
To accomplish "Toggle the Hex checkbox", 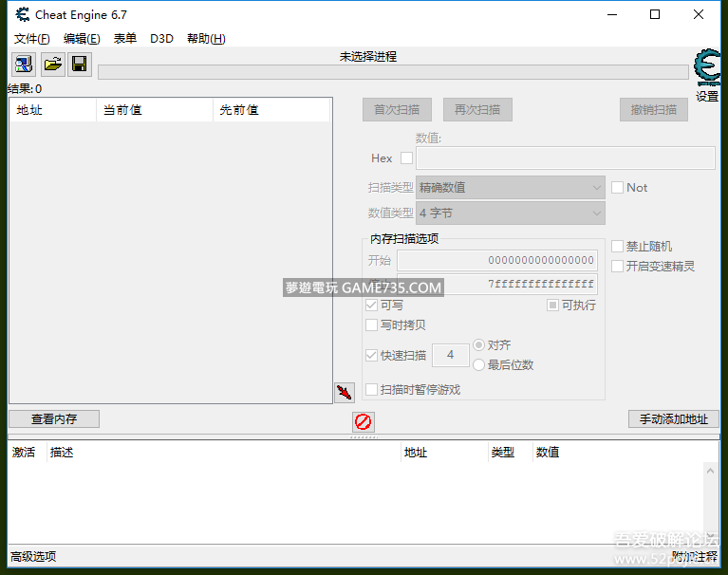I will click(407, 158).
